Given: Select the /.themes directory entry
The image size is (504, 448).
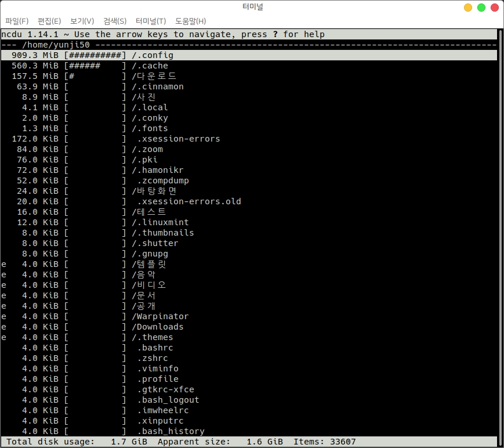Looking at the screenshot, I should 152,337.
